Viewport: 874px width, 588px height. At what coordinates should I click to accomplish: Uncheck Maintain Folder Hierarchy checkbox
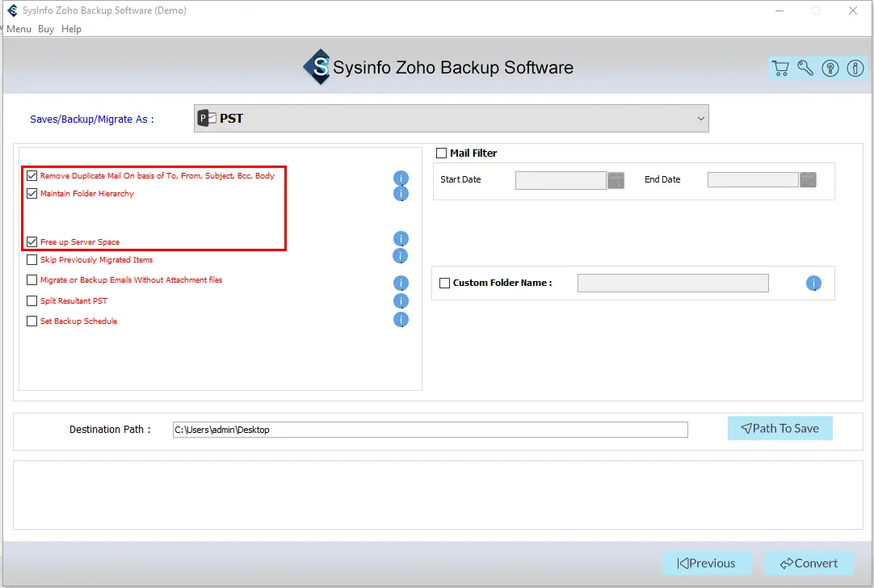(32, 193)
